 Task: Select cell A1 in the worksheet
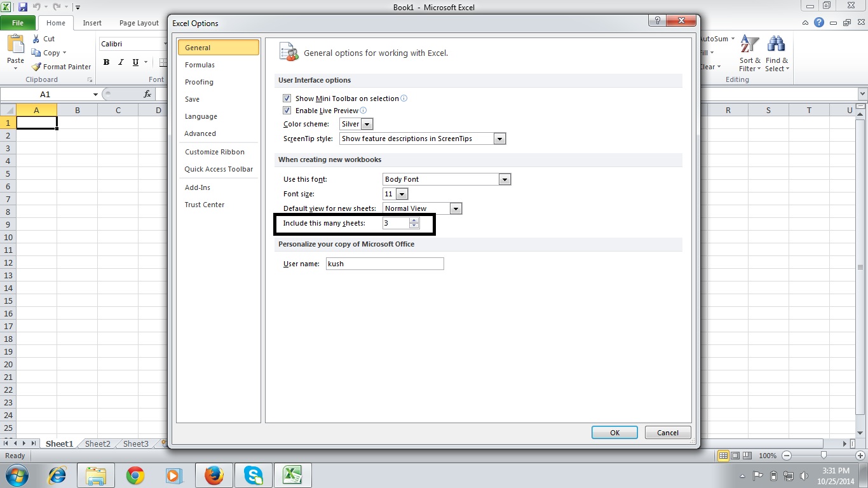coord(36,123)
